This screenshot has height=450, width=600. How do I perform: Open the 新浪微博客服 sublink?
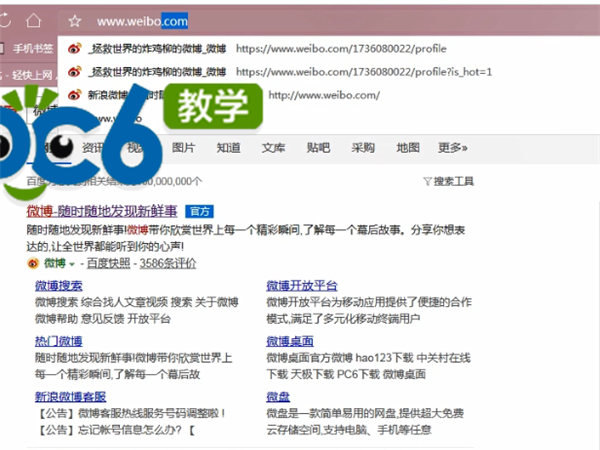70,397
